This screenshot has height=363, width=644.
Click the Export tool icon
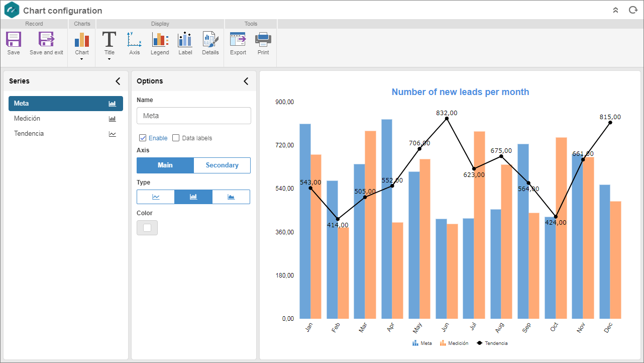point(238,40)
